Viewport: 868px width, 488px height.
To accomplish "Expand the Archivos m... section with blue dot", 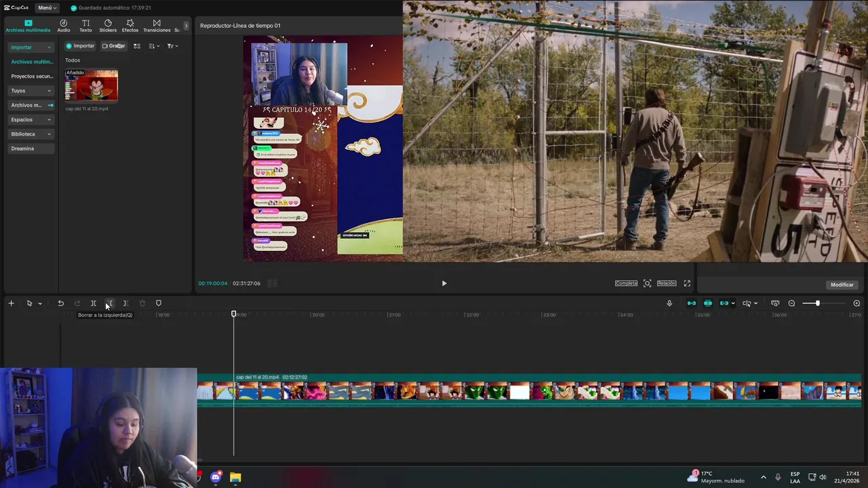I will pyautogui.click(x=31, y=105).
